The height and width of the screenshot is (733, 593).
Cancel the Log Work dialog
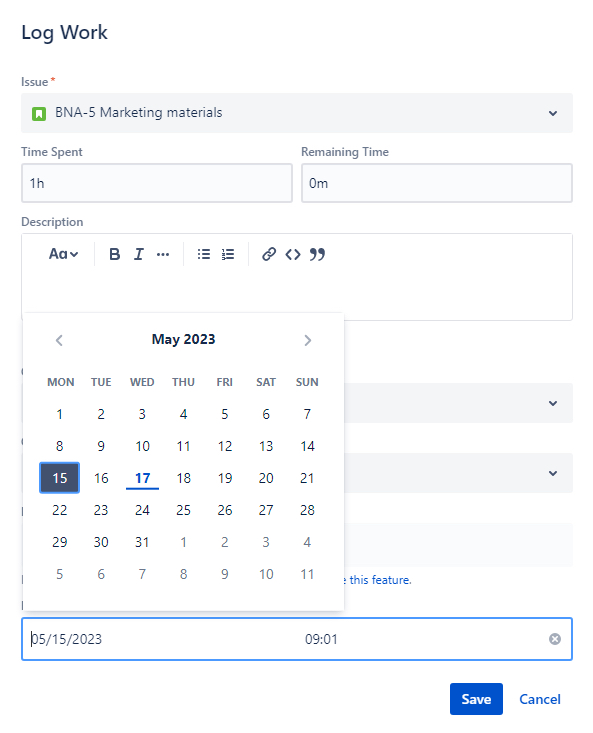(x=540, y=699)
